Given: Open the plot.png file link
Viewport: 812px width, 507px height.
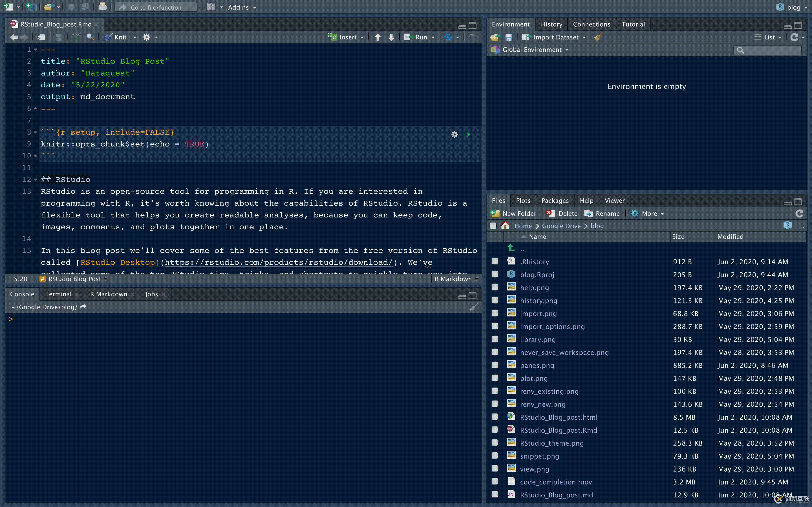Looking at the screenshot, I should point(533,378).
